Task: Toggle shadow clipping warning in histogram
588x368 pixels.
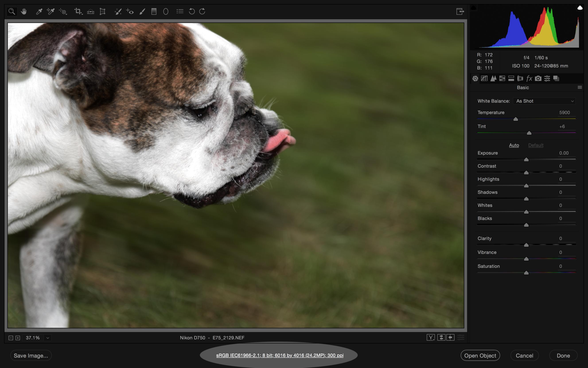Action: pyautogui.click(x=473, y=8)
